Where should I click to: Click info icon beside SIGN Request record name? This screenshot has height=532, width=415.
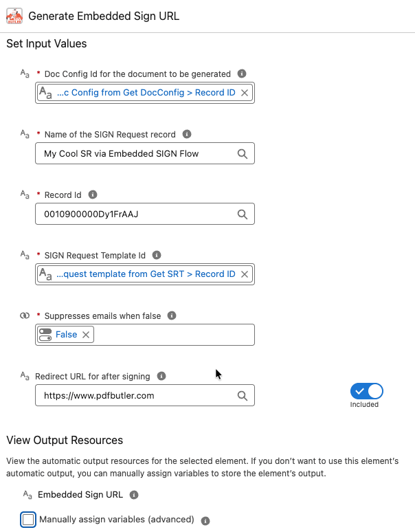187,134
